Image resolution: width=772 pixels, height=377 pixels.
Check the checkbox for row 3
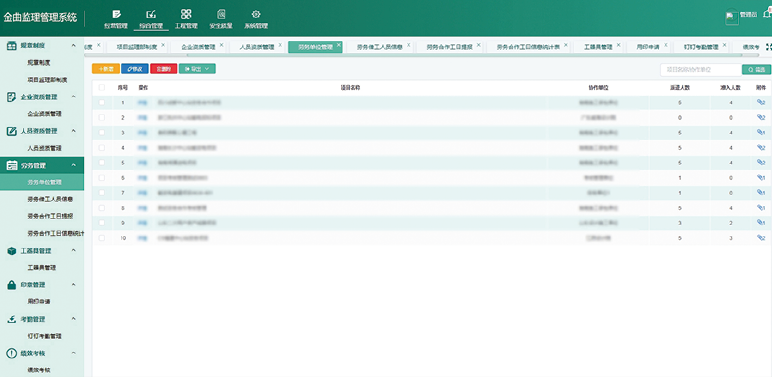[x=102, y=132]
